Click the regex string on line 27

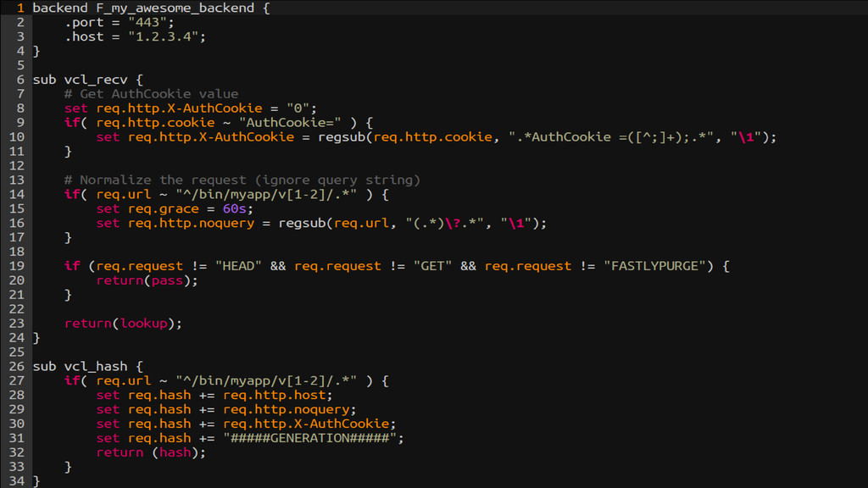click(x=266, y=381)
